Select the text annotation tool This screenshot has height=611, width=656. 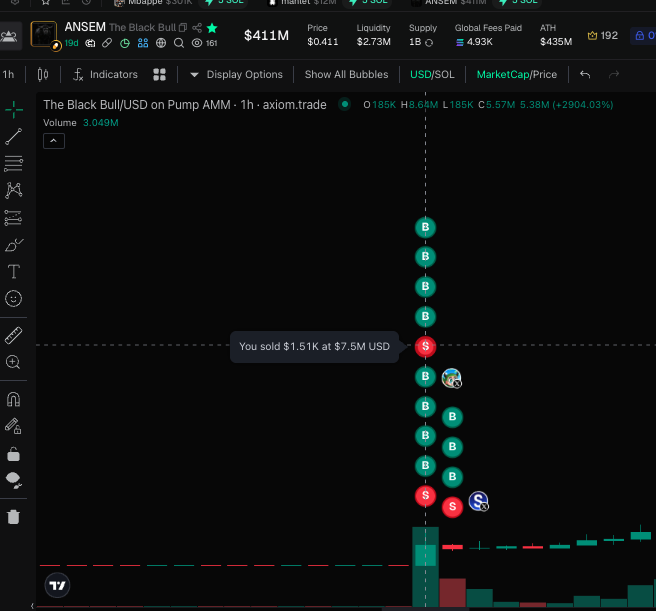point(13,272)
